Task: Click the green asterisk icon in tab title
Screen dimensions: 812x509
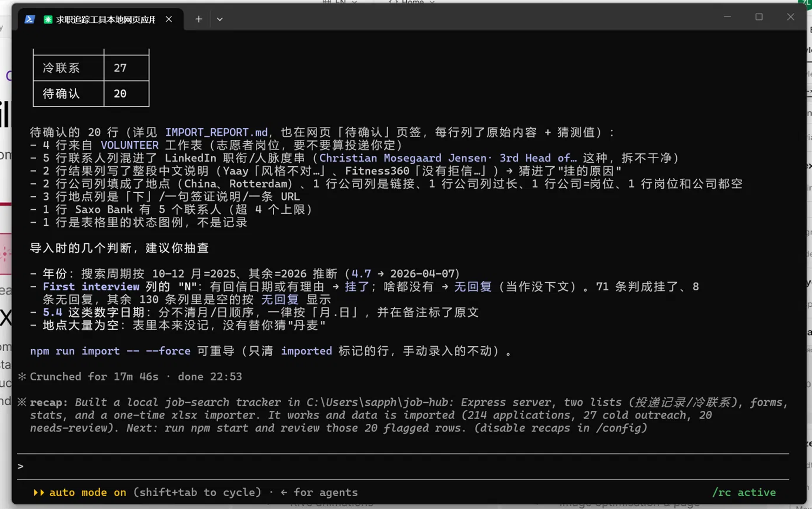Action: 48,19
